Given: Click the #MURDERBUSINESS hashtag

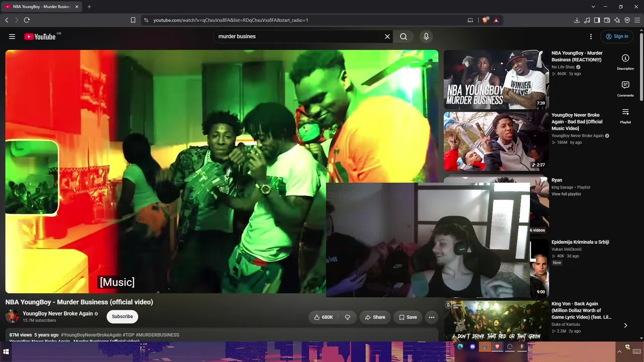Looking at the screenshot, I should pos(157,335).
